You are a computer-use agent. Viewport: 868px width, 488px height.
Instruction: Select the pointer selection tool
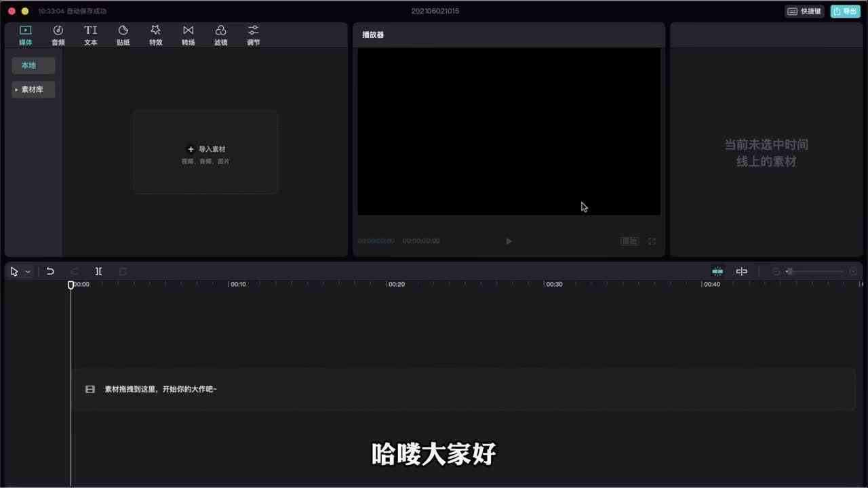pos(14,271)
